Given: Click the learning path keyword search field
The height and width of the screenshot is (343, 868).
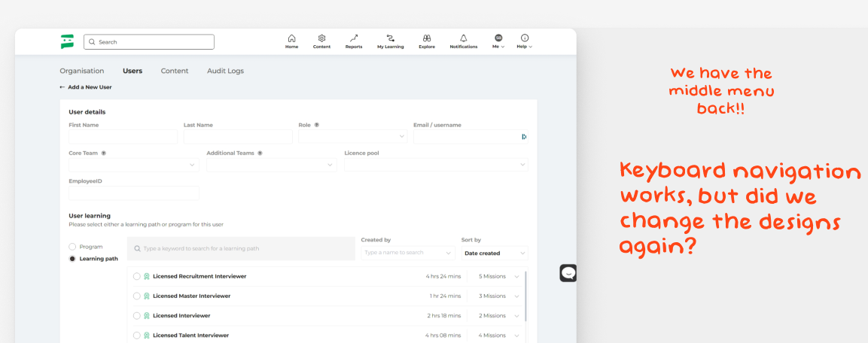Looking at the screenshot, I should tap(241, 249).
